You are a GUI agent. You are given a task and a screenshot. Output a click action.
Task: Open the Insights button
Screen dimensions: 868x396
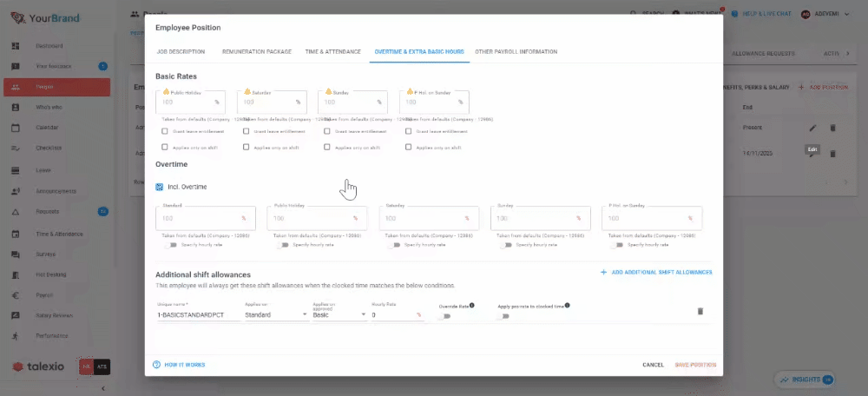[x=806, y=380]
